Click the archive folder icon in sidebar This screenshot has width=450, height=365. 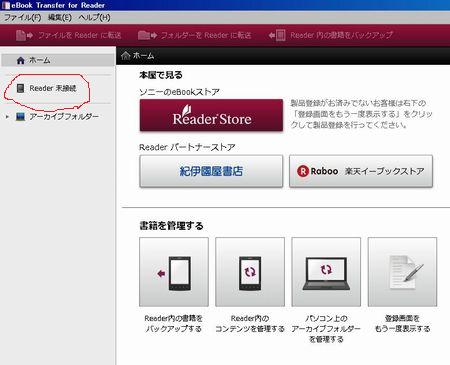[x=20, y=117]
